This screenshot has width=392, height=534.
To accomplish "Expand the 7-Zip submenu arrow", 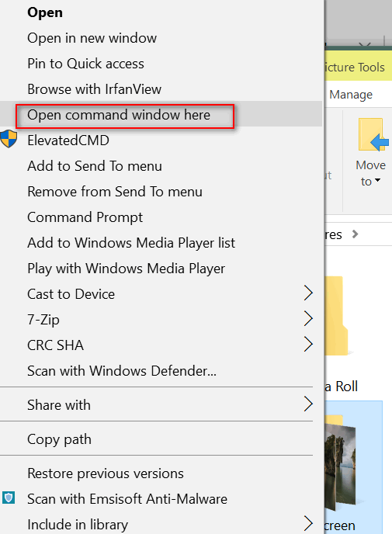I will point(308,319).
